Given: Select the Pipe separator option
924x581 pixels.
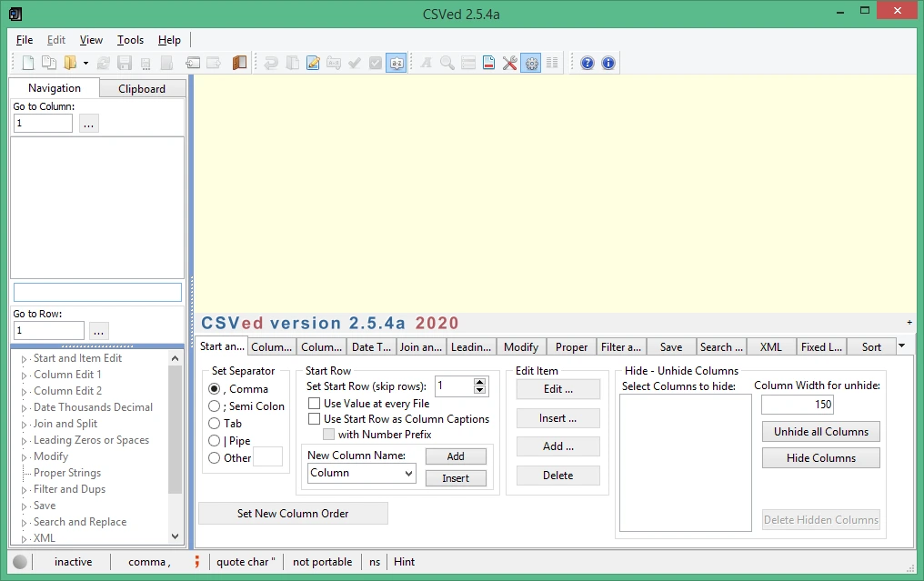Looking at the screenshot, I should tap(215, 440).
